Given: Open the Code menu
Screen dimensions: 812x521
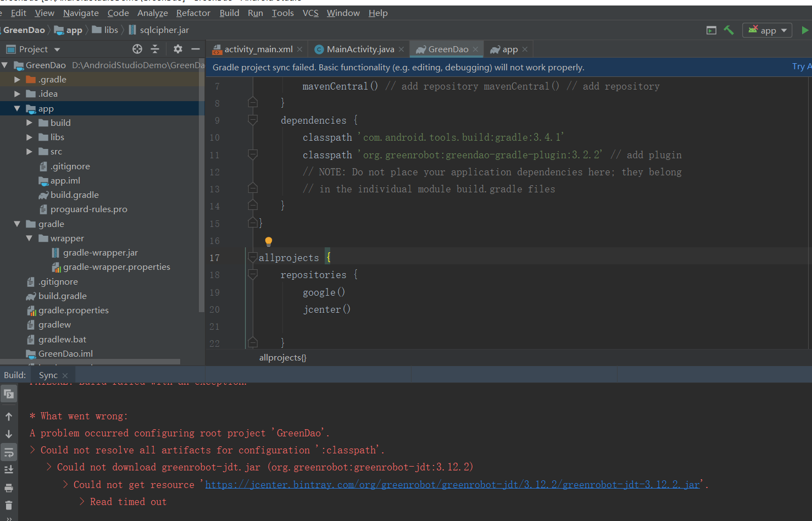Looking at the screenshot, I should [x=118, y=13].
